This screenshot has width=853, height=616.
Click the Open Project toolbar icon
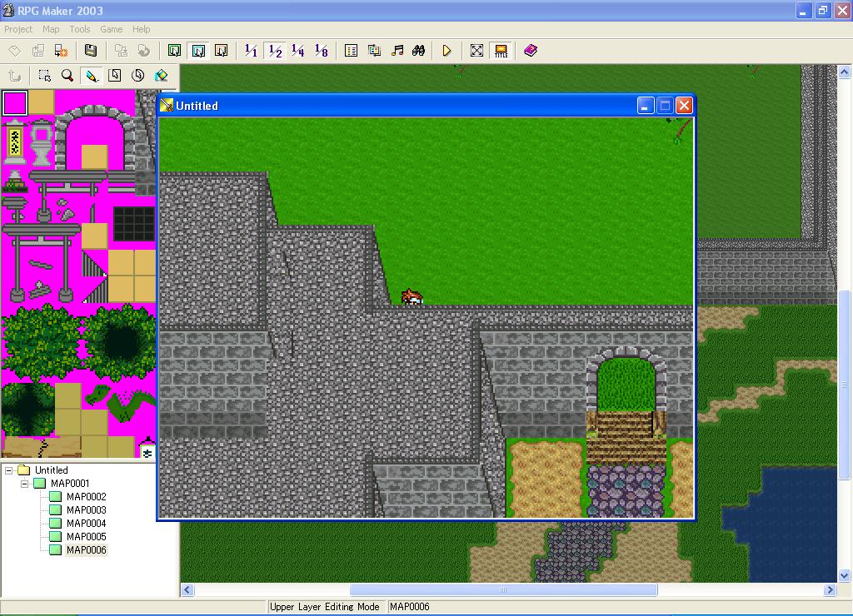38,51
